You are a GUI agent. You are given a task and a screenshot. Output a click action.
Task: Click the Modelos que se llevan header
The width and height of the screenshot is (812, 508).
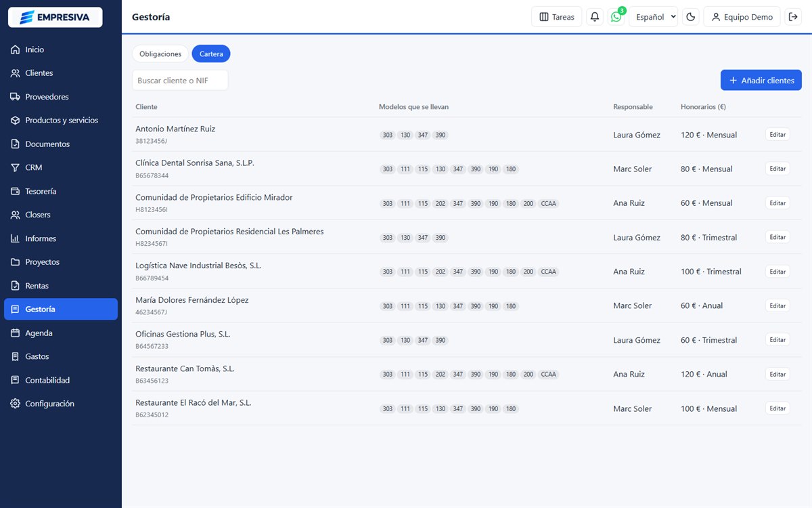[413, 107]
